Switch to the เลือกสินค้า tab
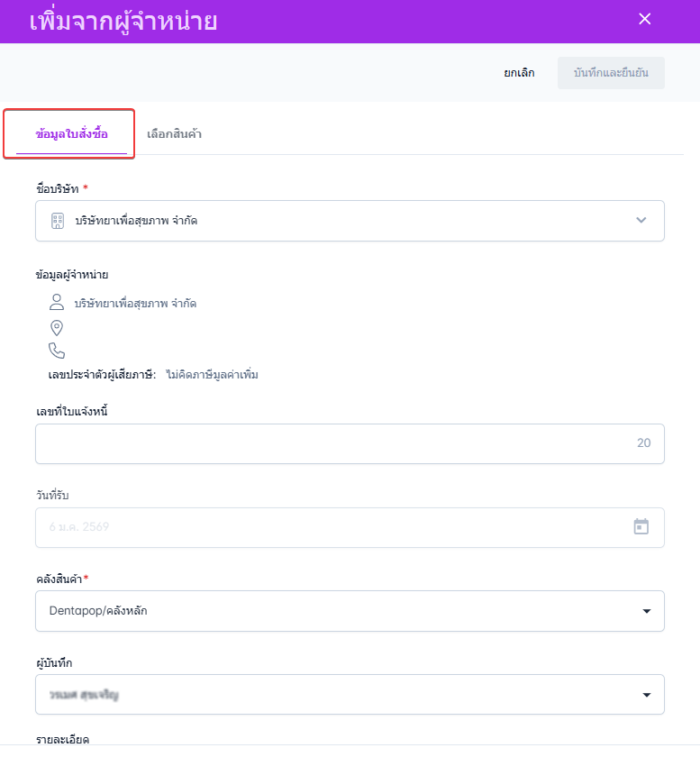Screen dimensions: 700x757 click(x=174, y=133)
